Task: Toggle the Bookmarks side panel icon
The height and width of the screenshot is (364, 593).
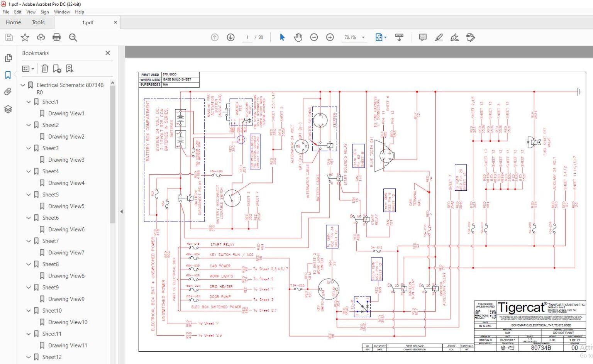Action: point(8,75)
